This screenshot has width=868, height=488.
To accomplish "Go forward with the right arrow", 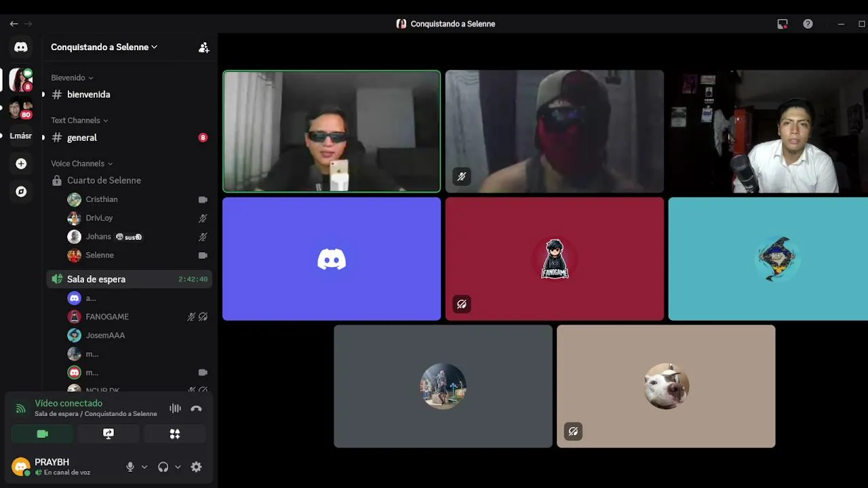I will pos(28,24).
